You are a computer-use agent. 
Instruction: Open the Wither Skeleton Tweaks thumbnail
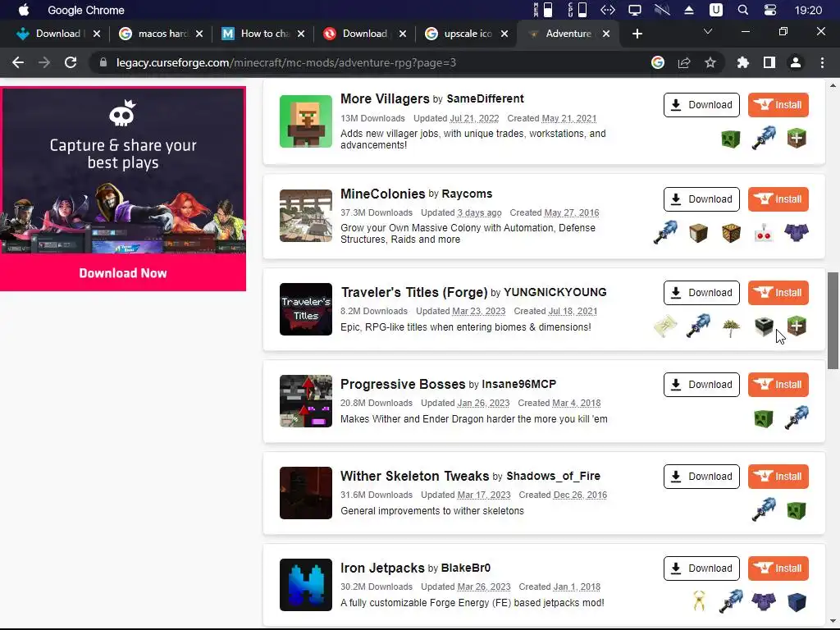(x=305, y=493)
